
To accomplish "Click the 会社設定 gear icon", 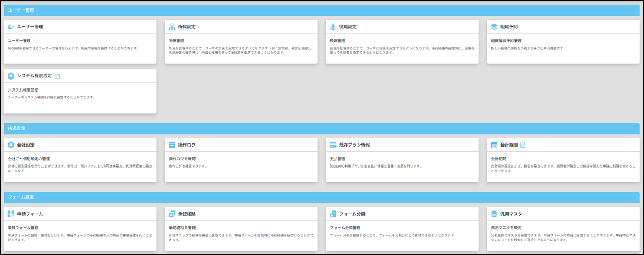I will coord(11,145).
